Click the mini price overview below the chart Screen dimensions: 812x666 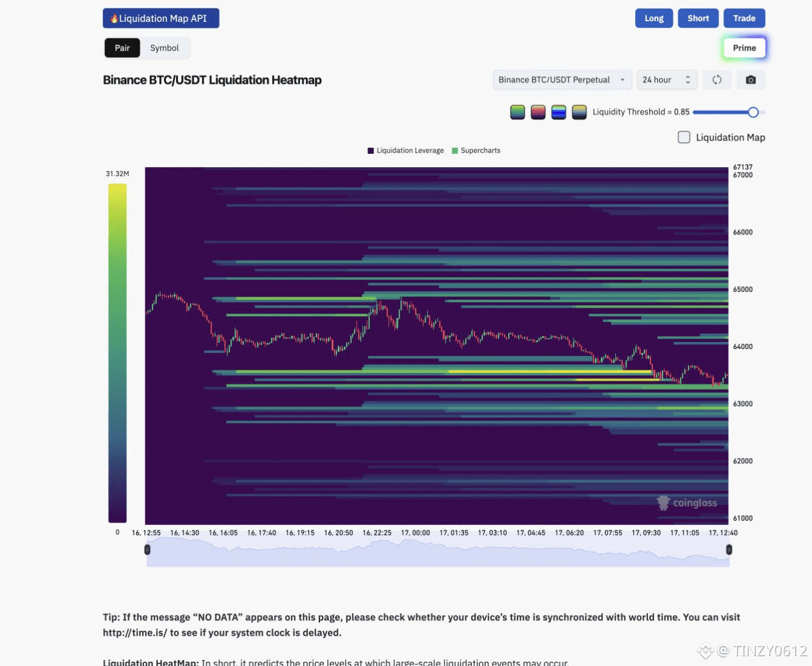438,553
